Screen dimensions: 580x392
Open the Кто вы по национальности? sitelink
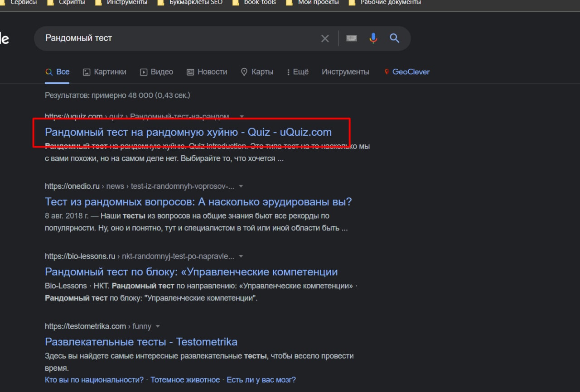pyautogui.click(x=94, y=380)
